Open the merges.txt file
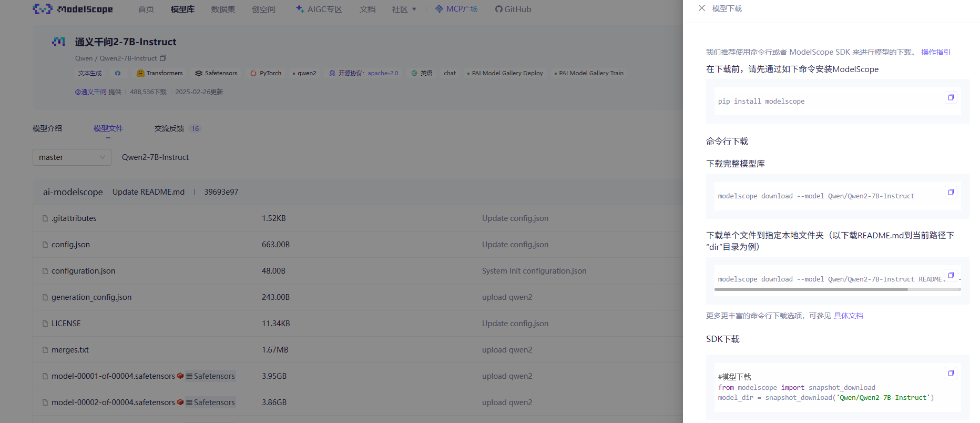Screen dimensions: 980x423 [70, 350]
